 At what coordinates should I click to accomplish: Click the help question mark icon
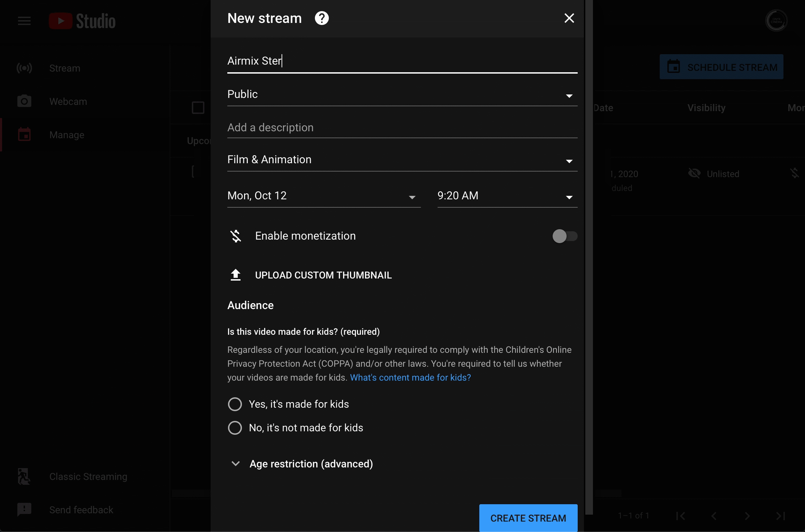tap(322, 18)
